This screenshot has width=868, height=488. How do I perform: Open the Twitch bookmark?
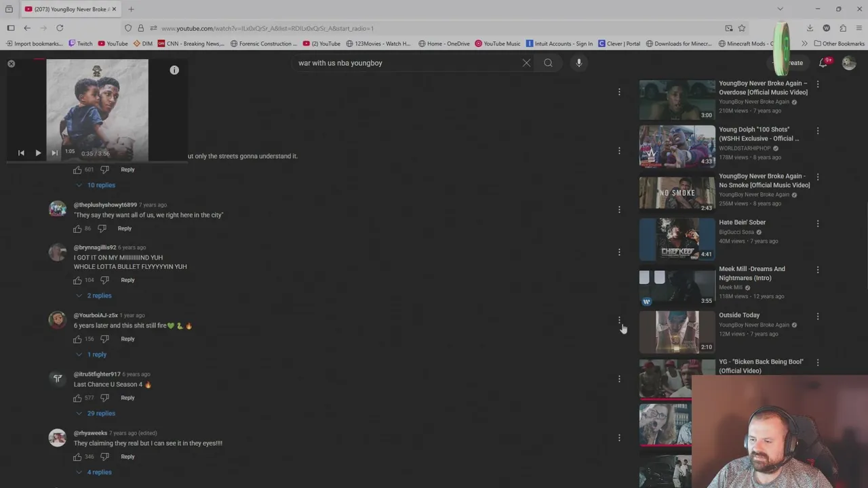point(80,43)
